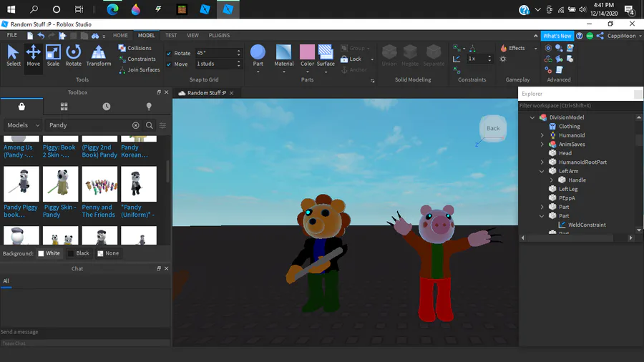
Task: Click the Toolbox search magnifier
Action: (x=150, y=125)
